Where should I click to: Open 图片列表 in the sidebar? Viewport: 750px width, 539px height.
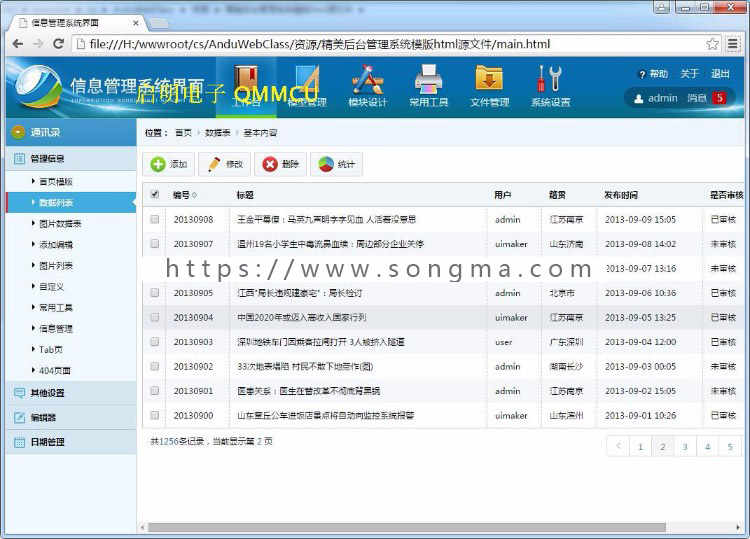55,265
